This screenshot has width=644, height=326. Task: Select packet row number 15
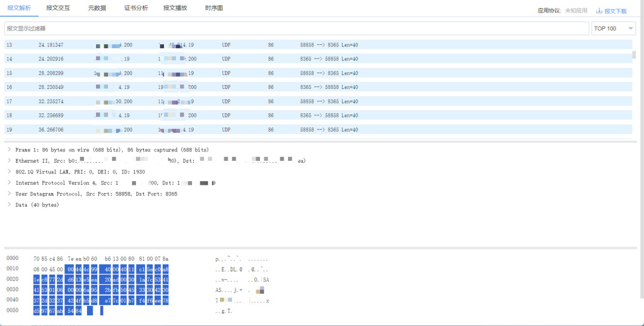coord(318,73)
